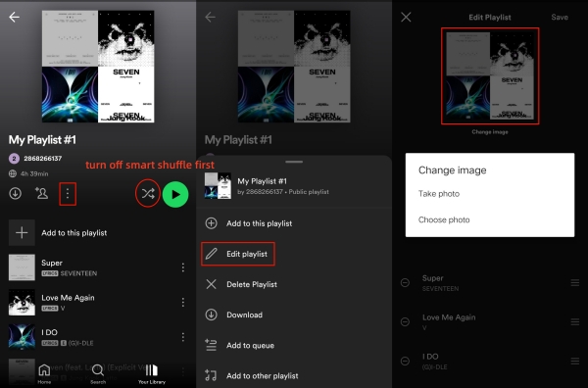Start playback with the green play button
588x388 pixels.
[x=175, y=194]
